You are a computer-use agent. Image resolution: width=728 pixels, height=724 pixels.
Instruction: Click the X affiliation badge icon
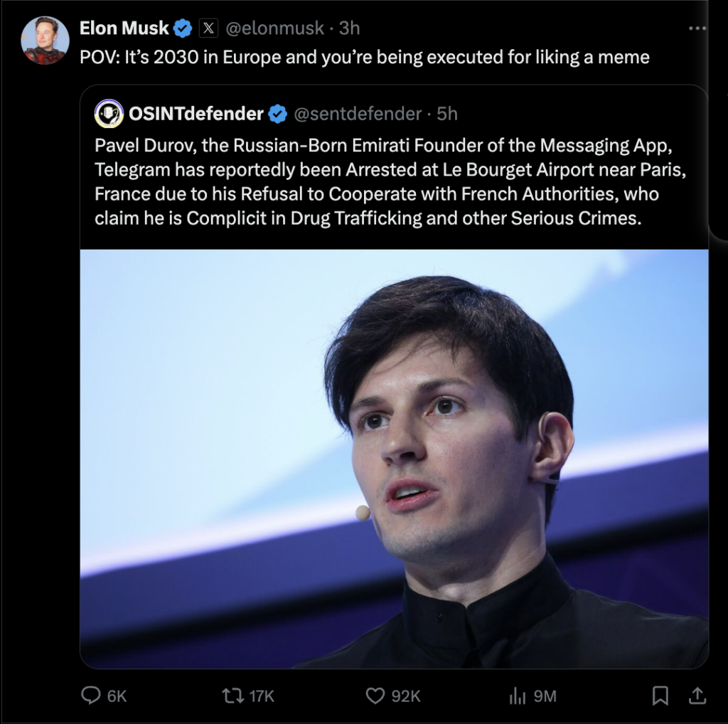click(x=208, y=28)
